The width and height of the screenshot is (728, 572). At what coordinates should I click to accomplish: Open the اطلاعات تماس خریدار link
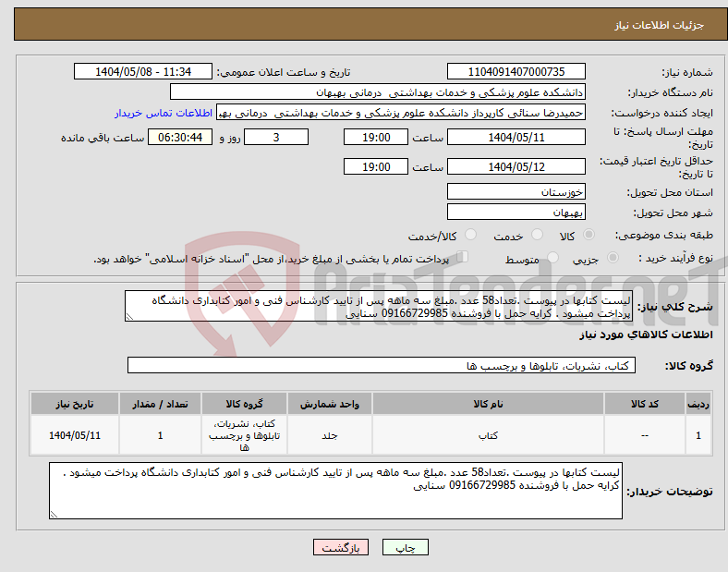click(x=164, y=113)
